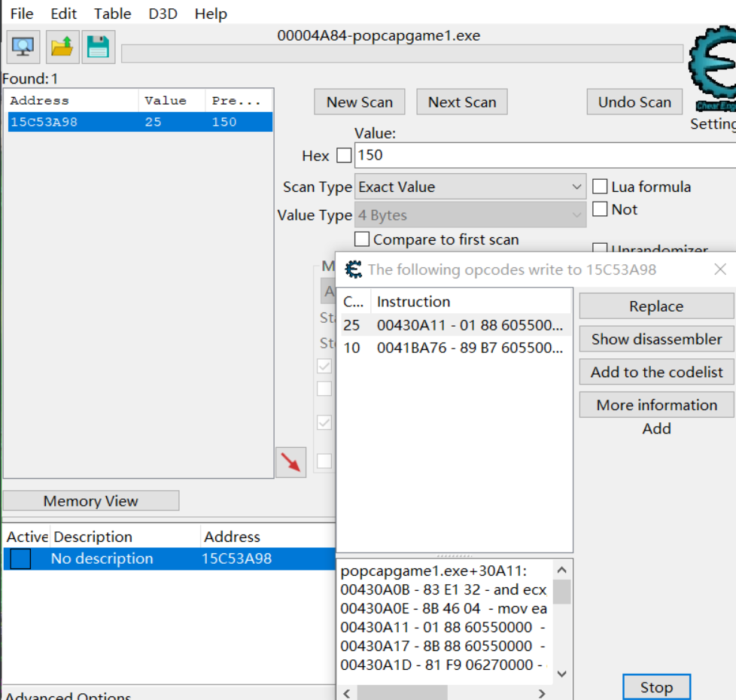Open the D3D menu
Viewport: 736px width, 700px height.
(x=163, y=14)
